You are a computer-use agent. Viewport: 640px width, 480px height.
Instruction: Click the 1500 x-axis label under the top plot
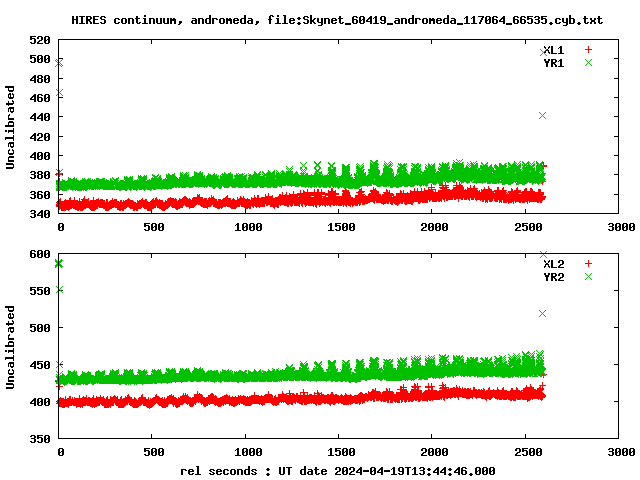click(x=341, y=227)
